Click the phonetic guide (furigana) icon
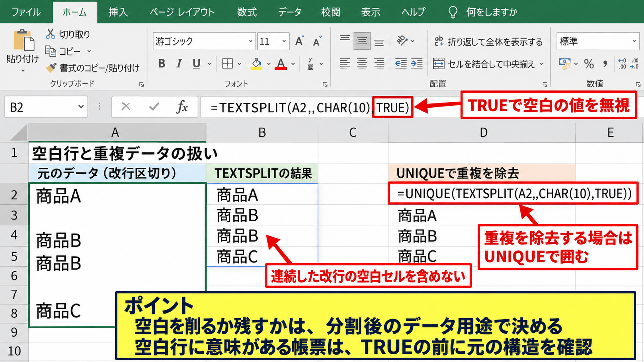 tap(310, 63)
